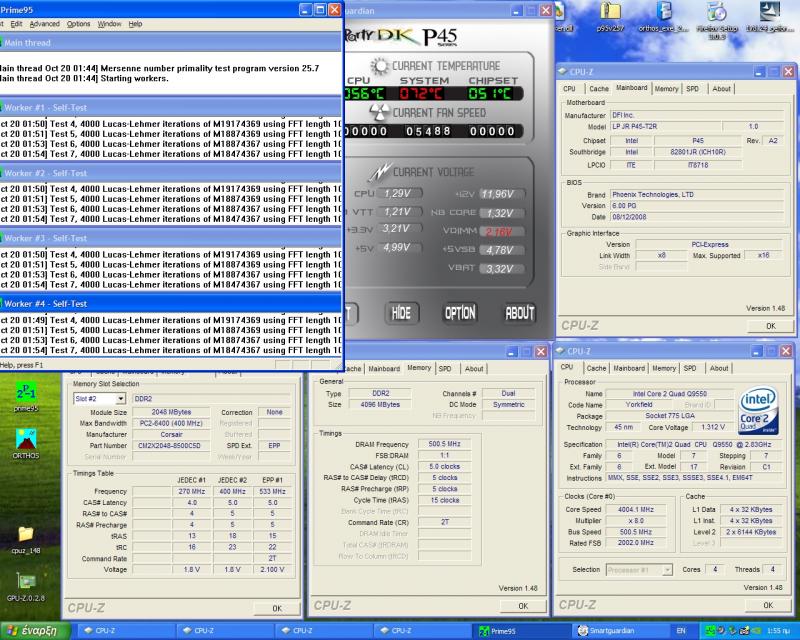Click the CPU-Z title icon of the Q9550 processor window
The width and height of the screenshot is (800, 640).
tap(560, 351)
